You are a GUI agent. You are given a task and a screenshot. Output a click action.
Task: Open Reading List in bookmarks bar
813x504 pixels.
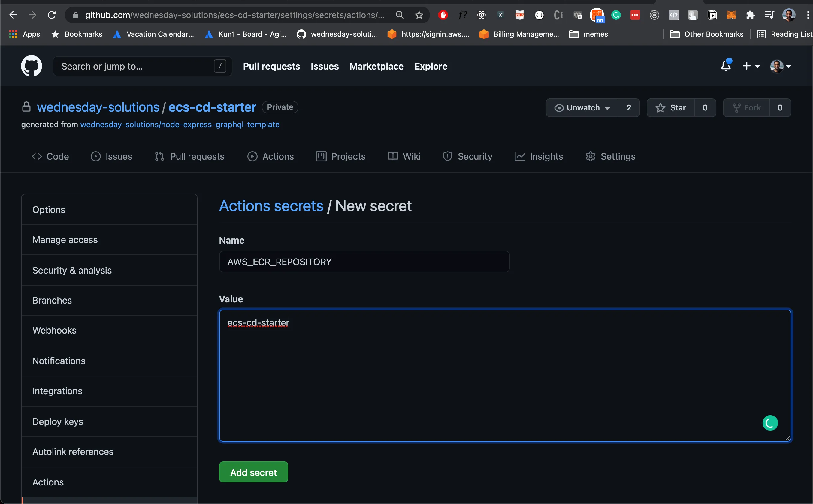click(785, 34)
